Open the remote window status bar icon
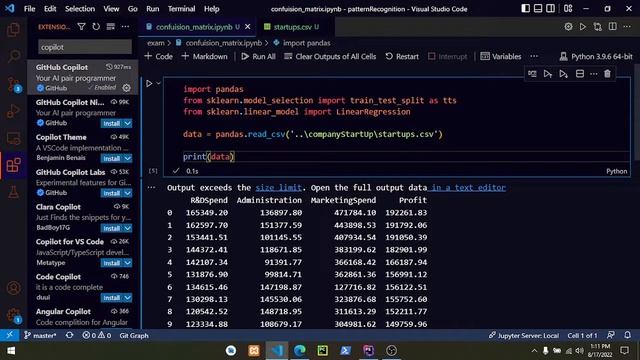This screenshot has width=640, height=360. (9, 335)
